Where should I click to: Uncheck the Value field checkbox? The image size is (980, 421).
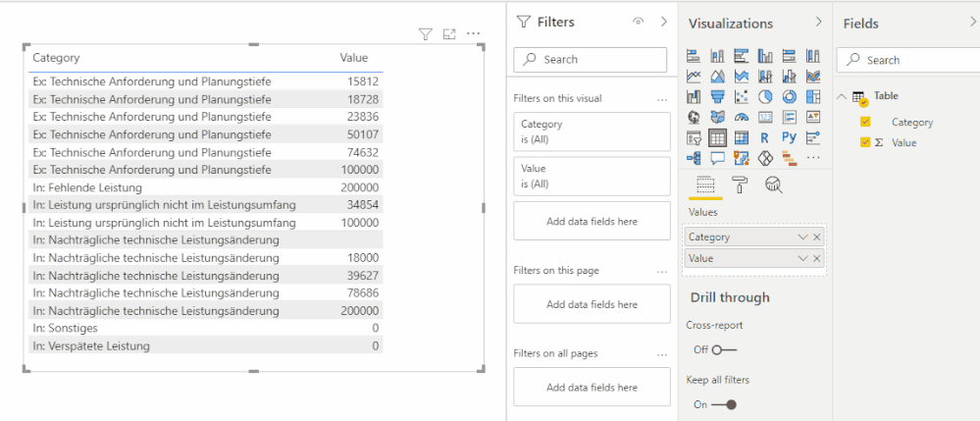(x=865, y=142)
